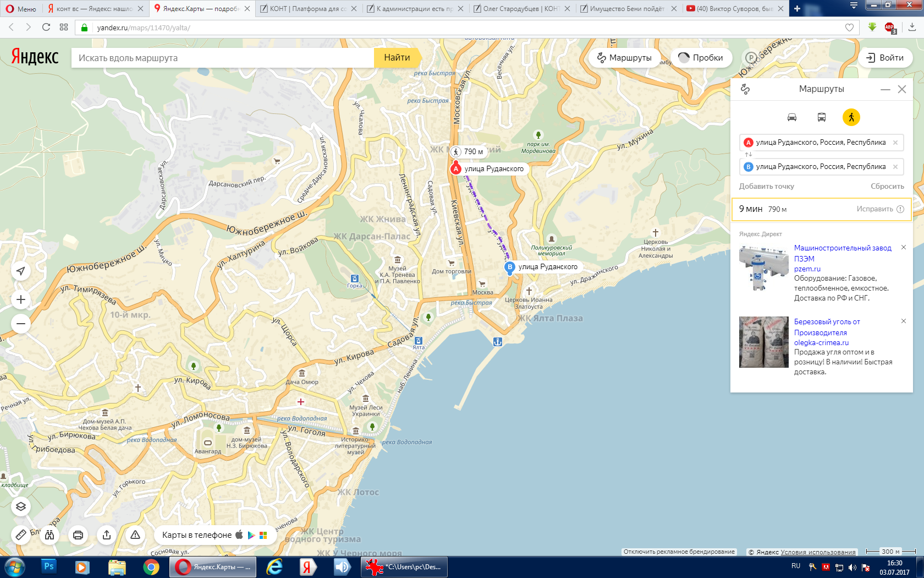924x578 pixels.
Task: Clear point B address field
Action: [x=895, y=167]
